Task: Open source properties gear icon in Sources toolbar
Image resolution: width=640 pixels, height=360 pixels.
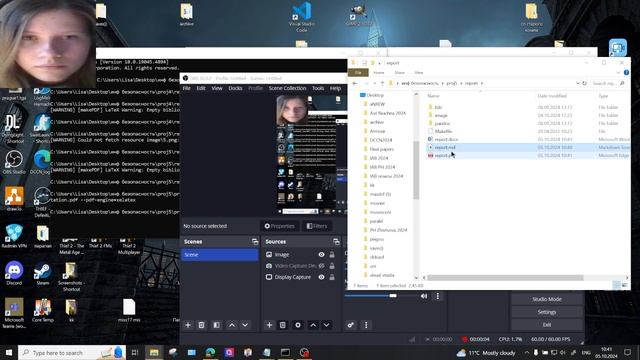Action: [298, 325]
